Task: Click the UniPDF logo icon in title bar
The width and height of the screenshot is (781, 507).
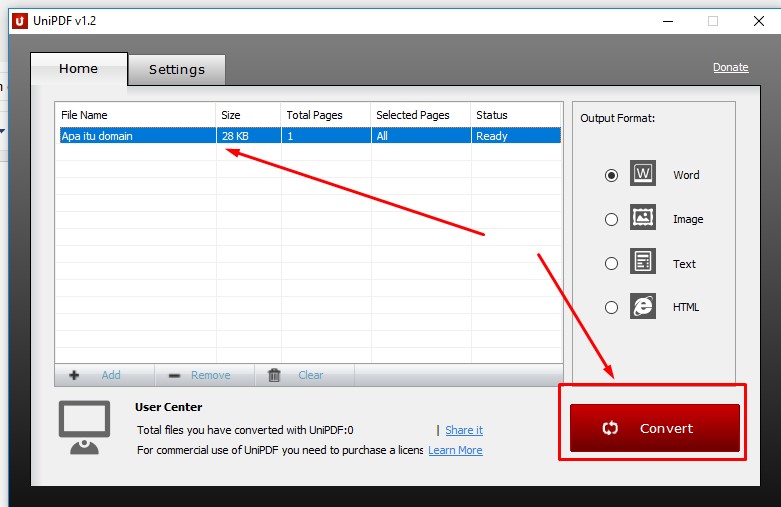Action: [19, 21]
